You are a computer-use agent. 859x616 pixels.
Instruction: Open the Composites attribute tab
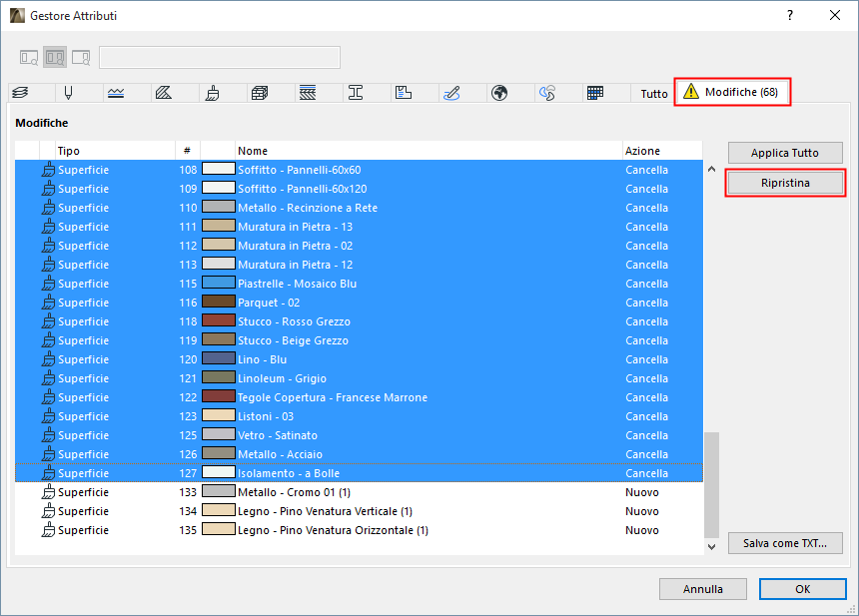pos(308,93)
